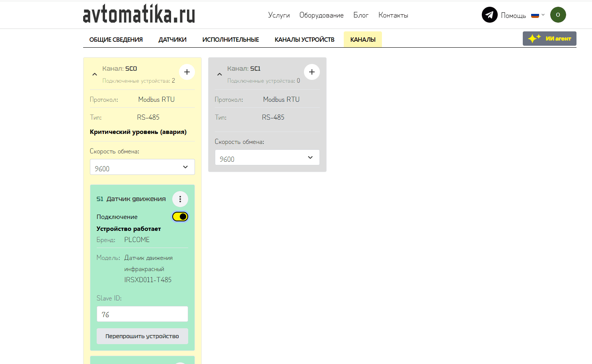
Task: Open the Услуги menu item
Action: [279, 15]
